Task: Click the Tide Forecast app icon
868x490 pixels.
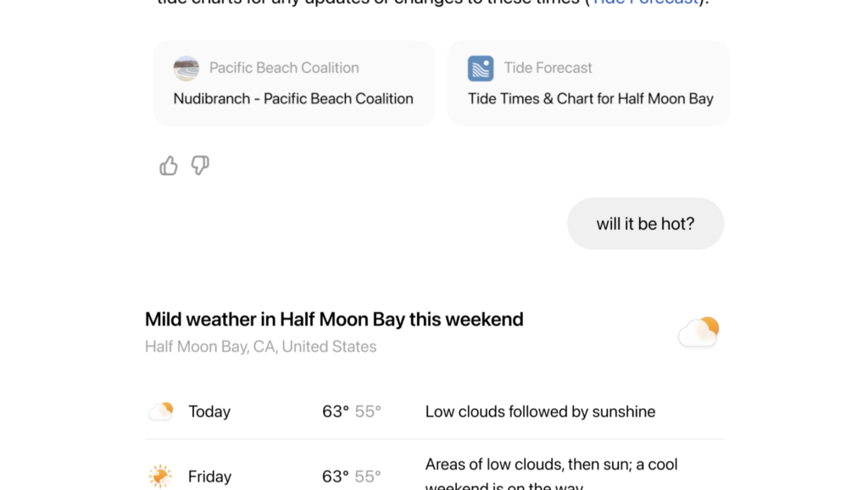Action: pyautogui.click(x=481, y=68)
